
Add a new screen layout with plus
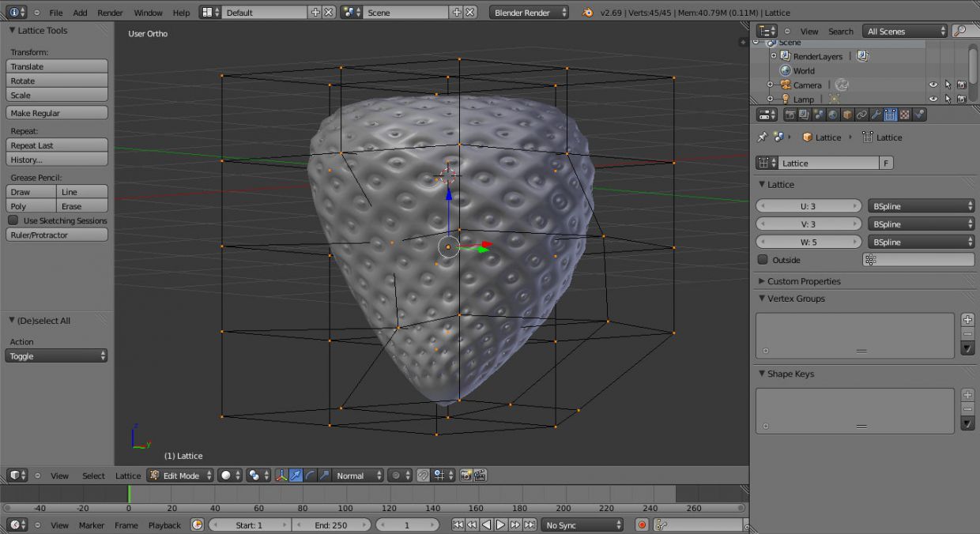[x=315, y=13]
